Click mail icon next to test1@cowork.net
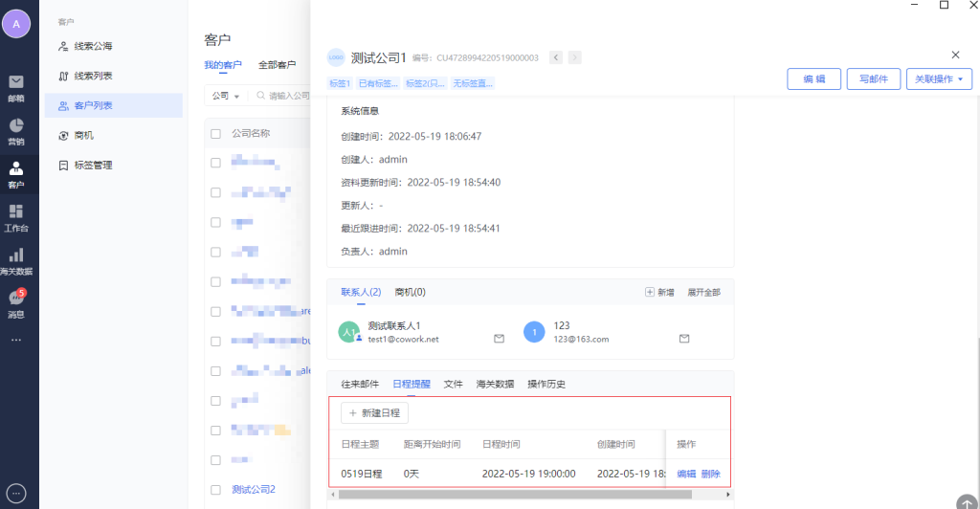The image size is (980, 509). coord(499,339)
